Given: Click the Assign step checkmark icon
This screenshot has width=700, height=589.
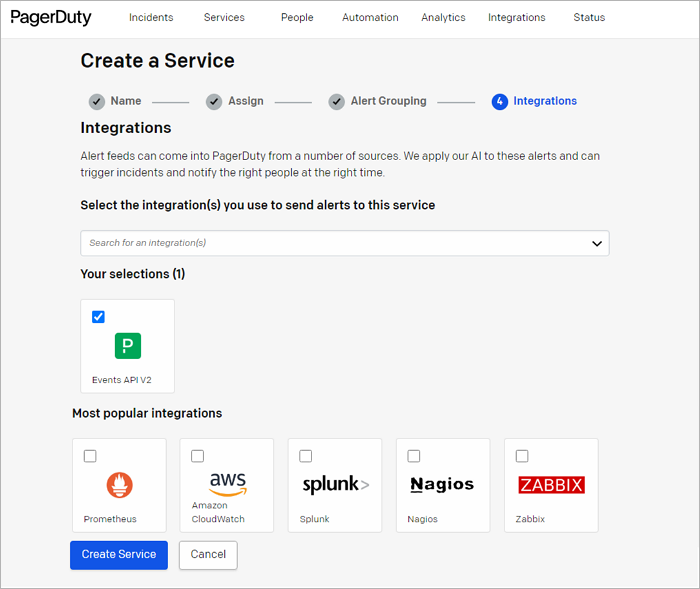Looking at the screenshot, I should tap(214, 101).
